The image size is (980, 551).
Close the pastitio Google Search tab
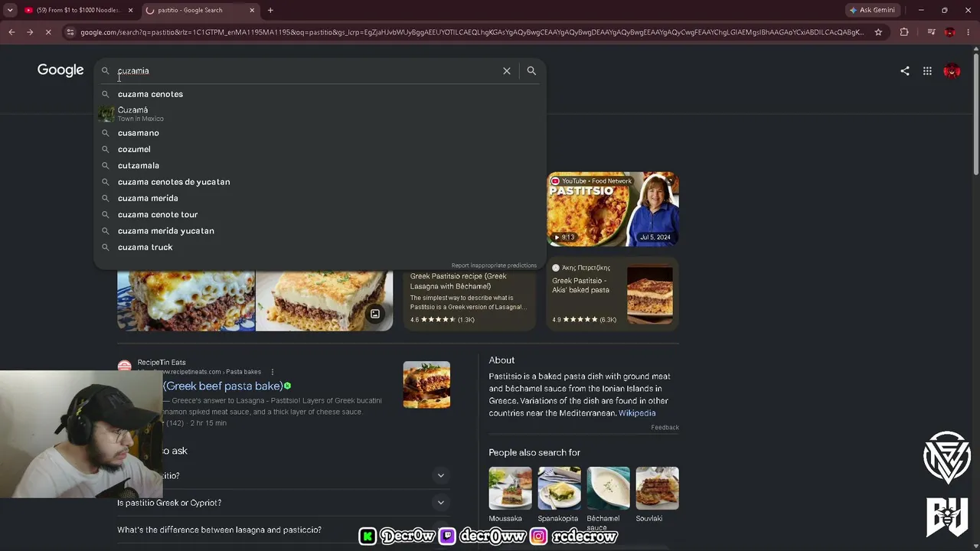[x=252, y=10]
